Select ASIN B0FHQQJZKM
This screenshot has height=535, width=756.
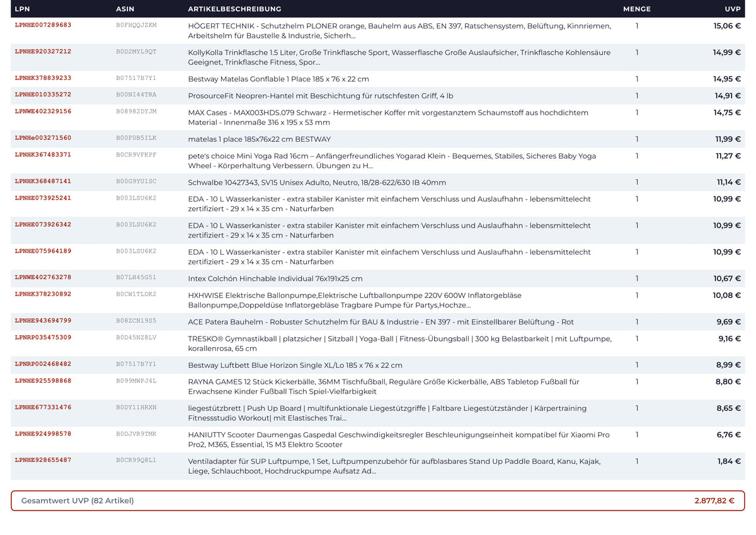tap(136, 25)
